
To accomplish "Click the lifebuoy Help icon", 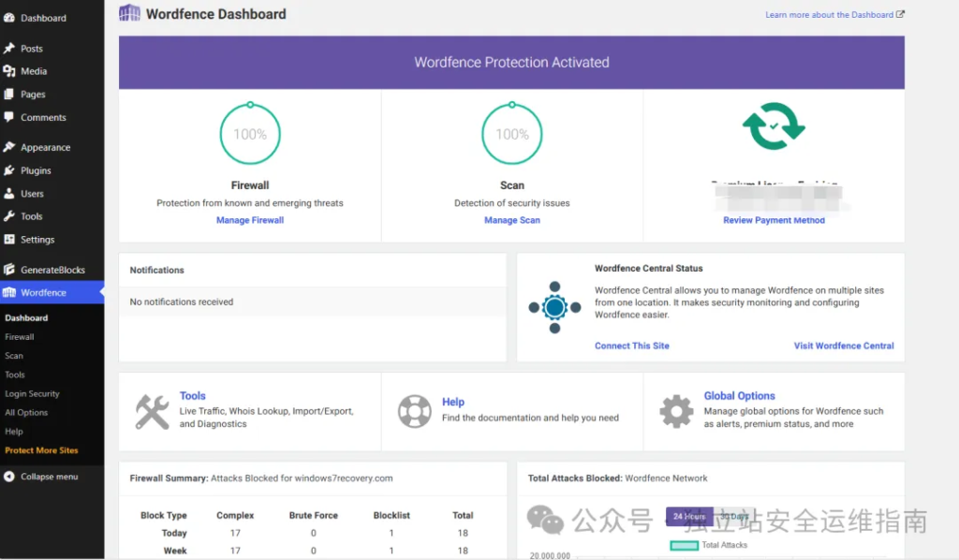I will (x=415, y=411).
